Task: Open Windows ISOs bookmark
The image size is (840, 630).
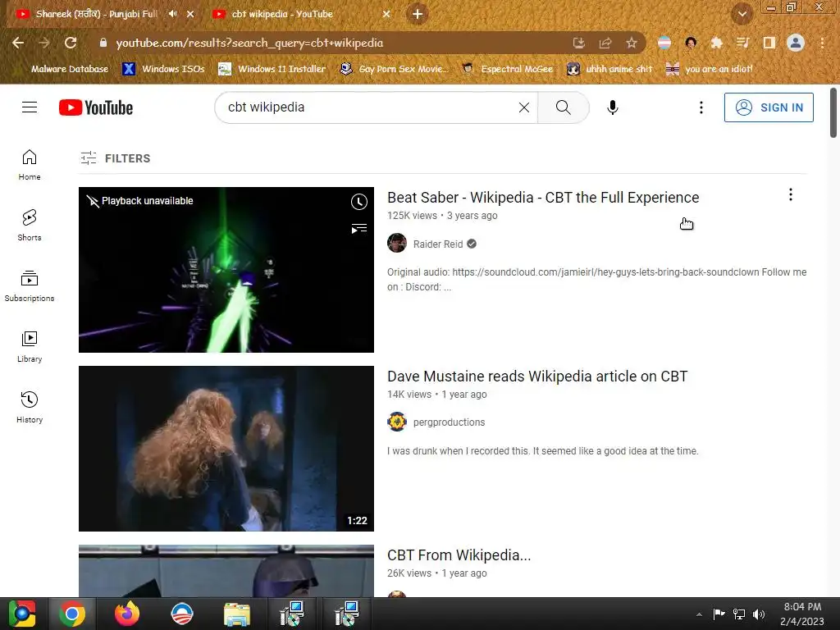Action: [163, 69]
